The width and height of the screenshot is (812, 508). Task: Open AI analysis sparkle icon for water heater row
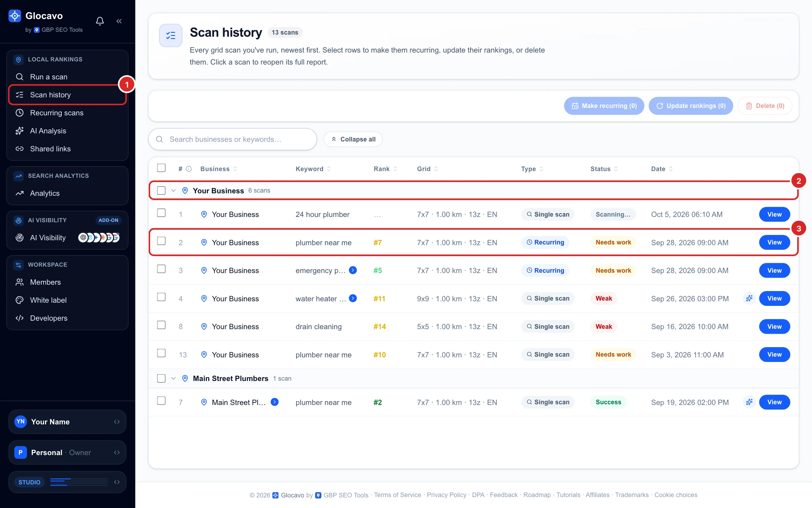(749, 298)
